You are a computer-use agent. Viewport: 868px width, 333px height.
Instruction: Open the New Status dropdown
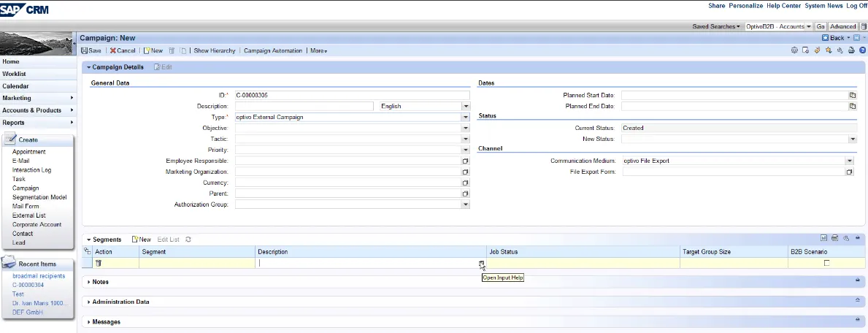click(x=852, y=139)
